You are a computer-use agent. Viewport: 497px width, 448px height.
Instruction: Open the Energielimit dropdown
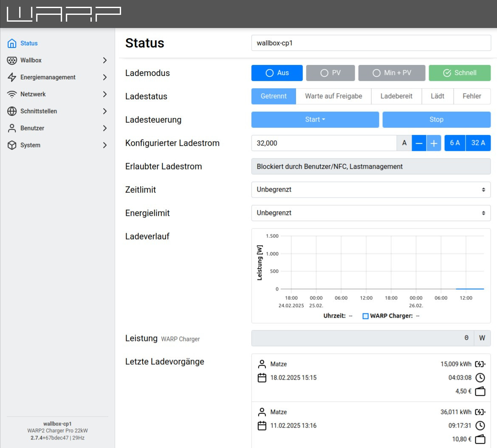(x=371, y=213)
